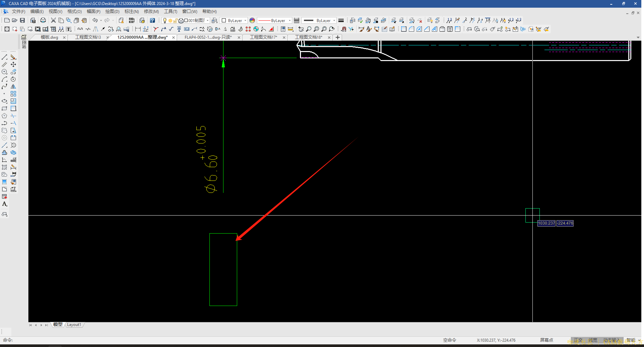This screenshot has width=644, height=347.
Task: Click the Print icon in toolbar
Action: coord(43,20)
